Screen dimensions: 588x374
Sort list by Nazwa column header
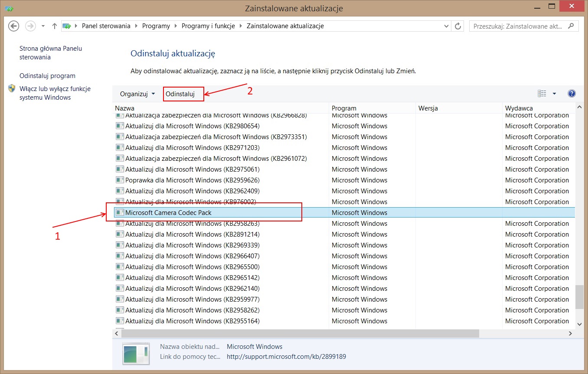tap(124, 108)
